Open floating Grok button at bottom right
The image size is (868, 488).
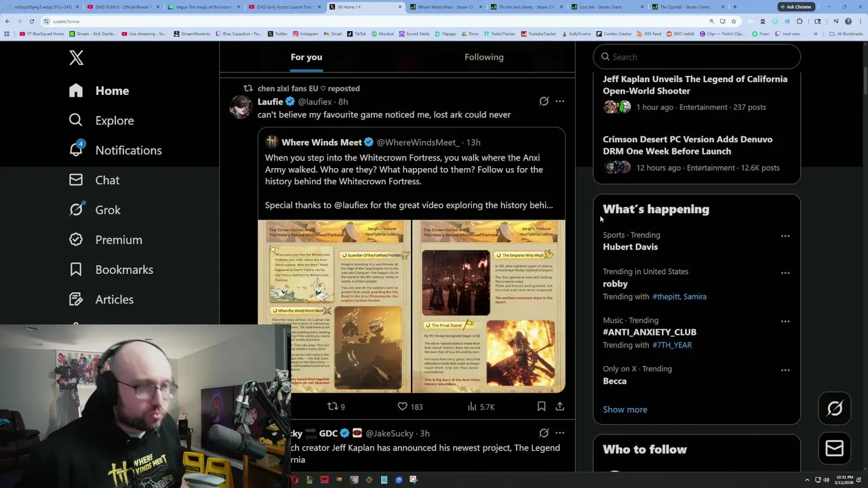835,408
